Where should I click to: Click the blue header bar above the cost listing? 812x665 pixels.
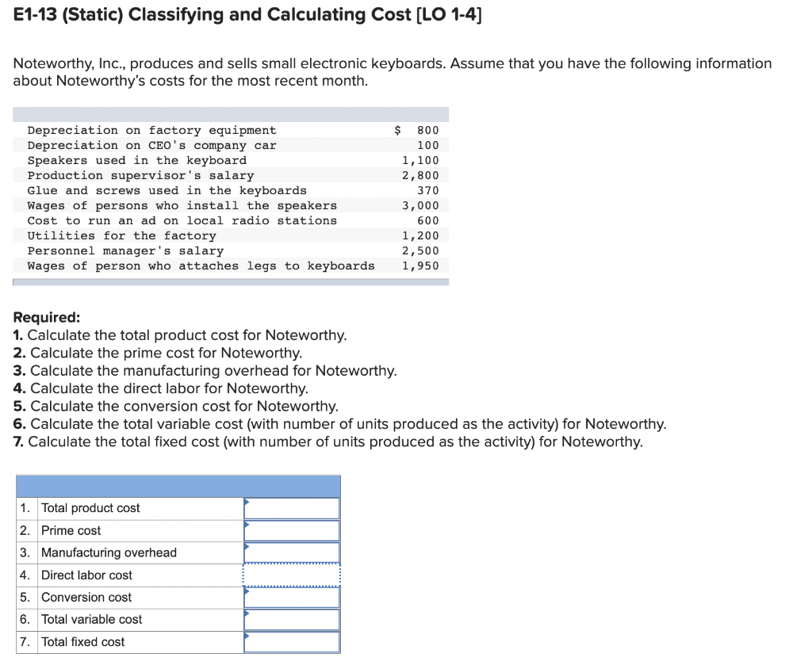pos(230,113)
